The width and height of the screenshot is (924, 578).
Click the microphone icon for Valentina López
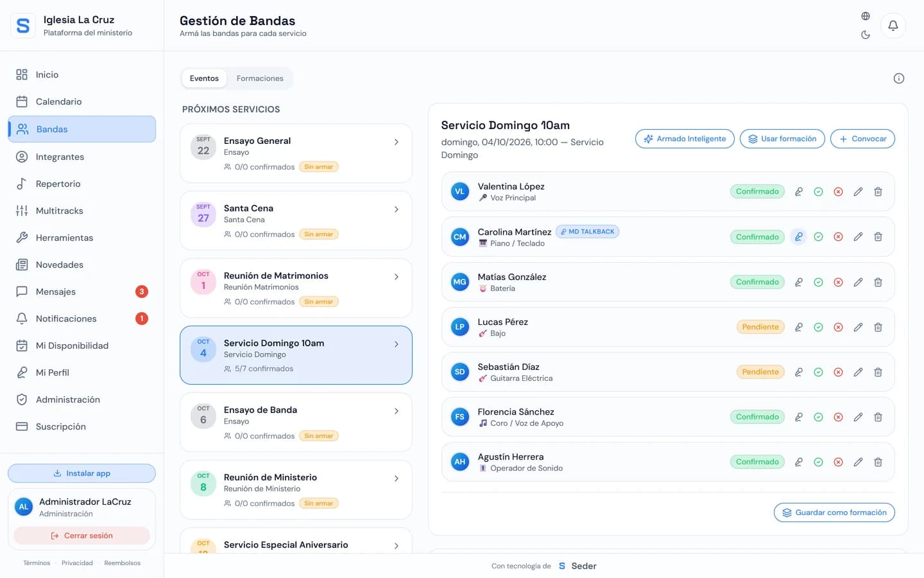(x=799, y=192)
